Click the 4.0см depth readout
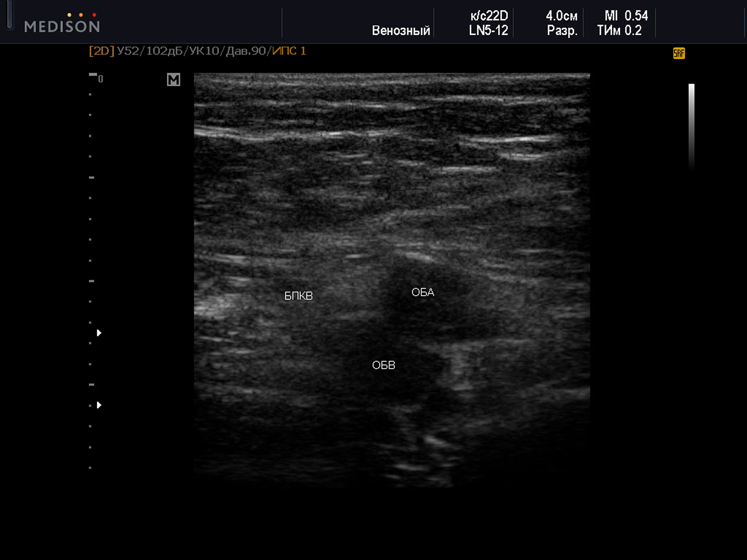 [561, 16]
